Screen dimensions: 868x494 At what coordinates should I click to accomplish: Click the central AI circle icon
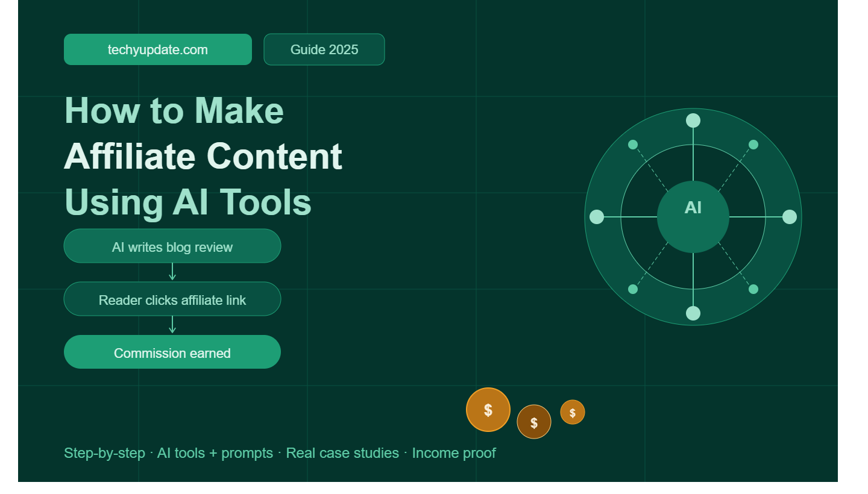tap(693, 217)
